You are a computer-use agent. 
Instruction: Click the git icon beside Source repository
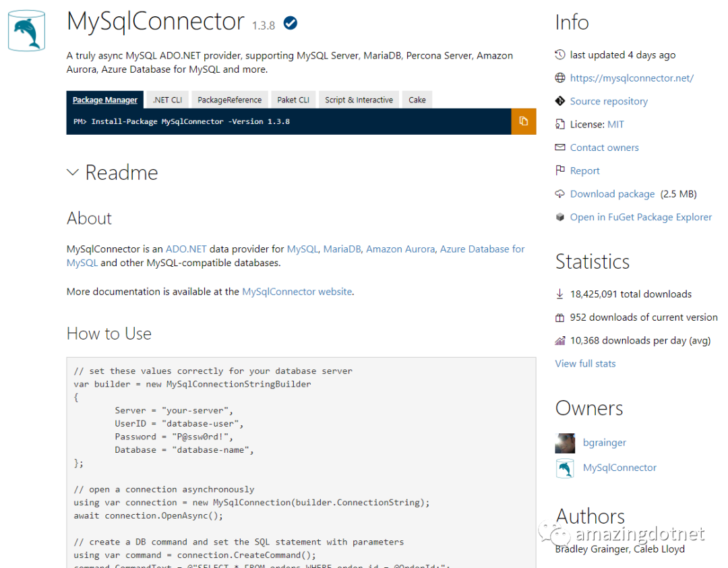click(560, 101)
